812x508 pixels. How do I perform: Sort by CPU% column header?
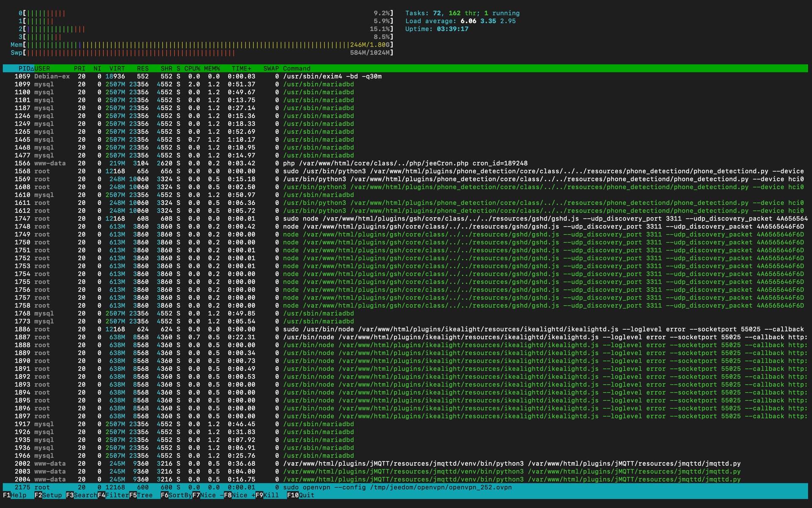coord(192,68)
